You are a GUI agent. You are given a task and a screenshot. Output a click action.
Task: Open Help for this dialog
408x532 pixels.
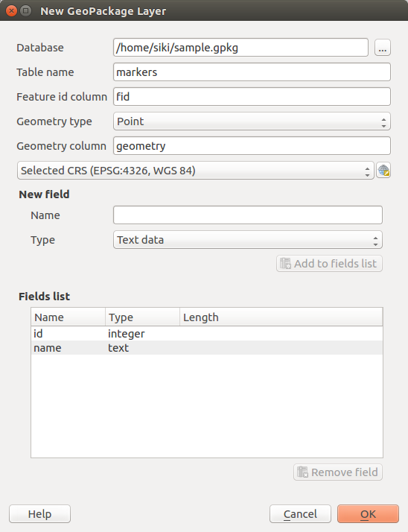pos(39,514)
